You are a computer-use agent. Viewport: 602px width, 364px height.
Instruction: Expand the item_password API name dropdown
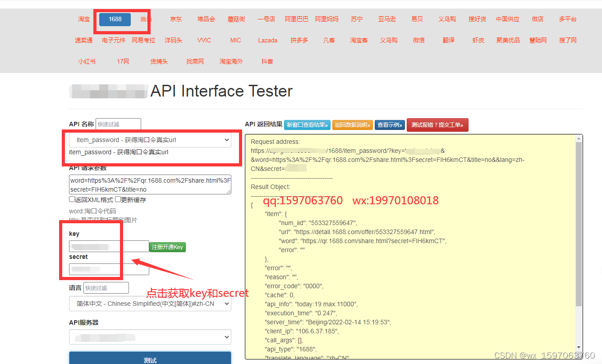coord(150,140)
